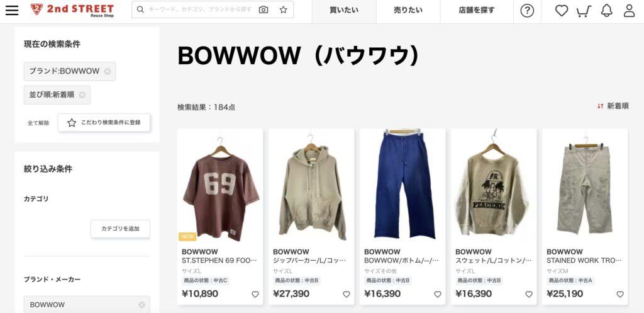
Task: Open favorites heart icon in header
Action: coord(562,11)
